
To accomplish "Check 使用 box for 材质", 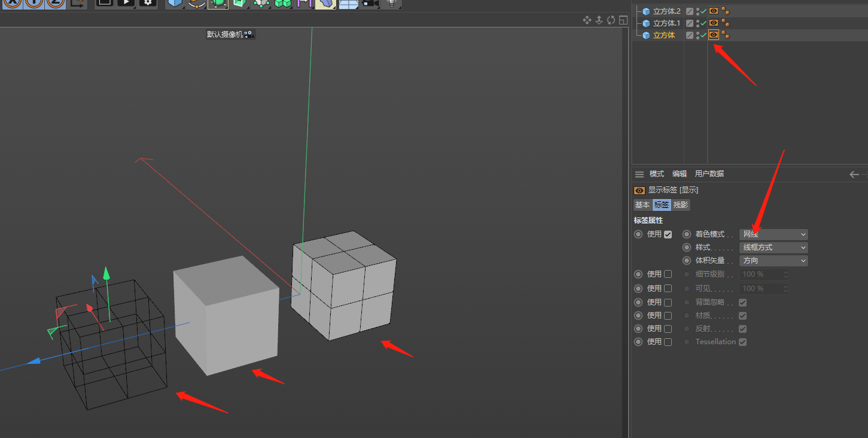I will 668,316.
